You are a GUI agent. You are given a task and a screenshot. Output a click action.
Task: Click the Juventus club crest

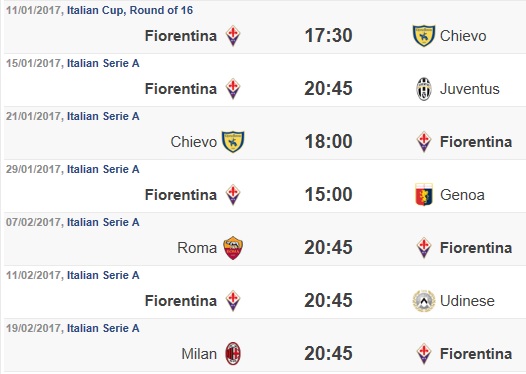click(x=424, y=89)
